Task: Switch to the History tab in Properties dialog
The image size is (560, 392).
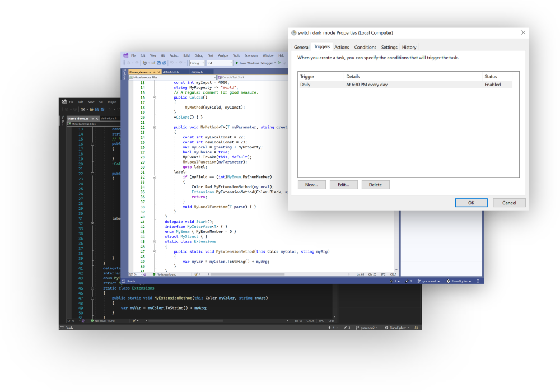Action: [409, 47]
